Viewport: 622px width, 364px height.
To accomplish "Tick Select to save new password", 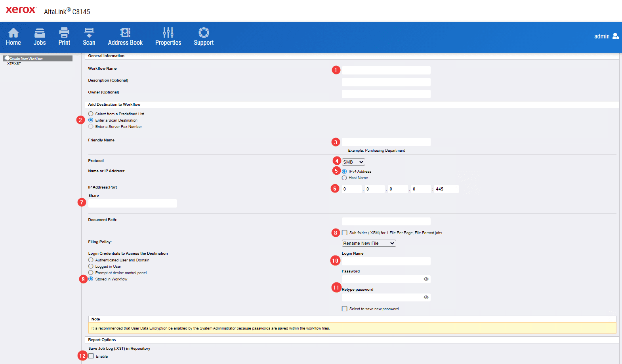I will (345, 309).
